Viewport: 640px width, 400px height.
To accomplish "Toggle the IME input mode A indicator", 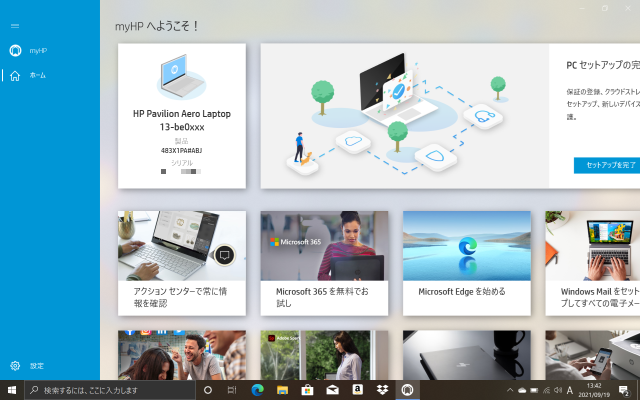I will (x=570, y=390).
